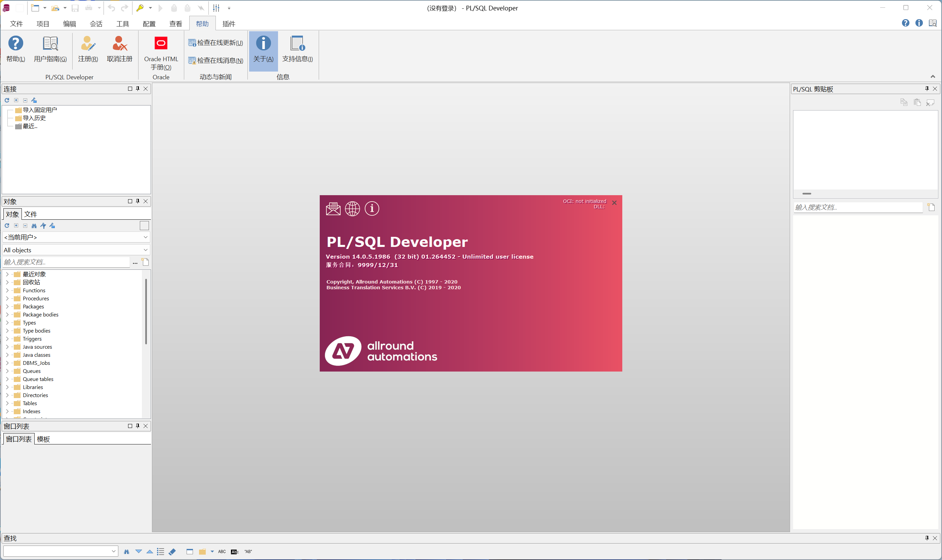Click the yellow key login icon in toolbar

coord(140,8)
